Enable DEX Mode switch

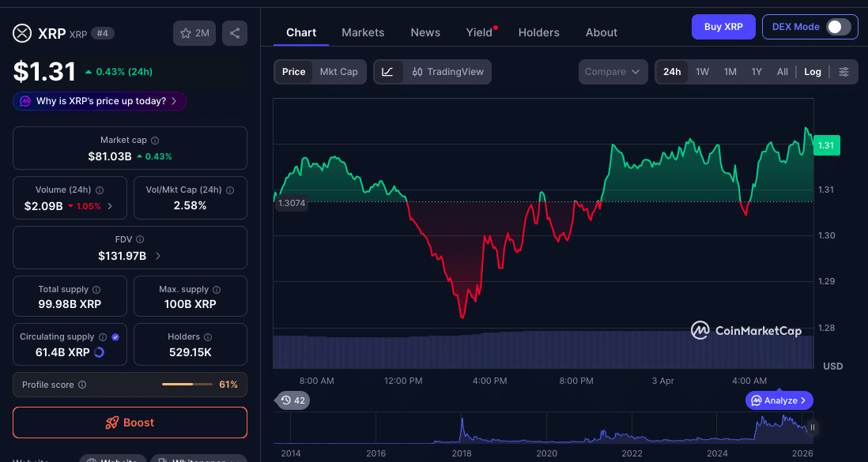click(x=840, y=26)
